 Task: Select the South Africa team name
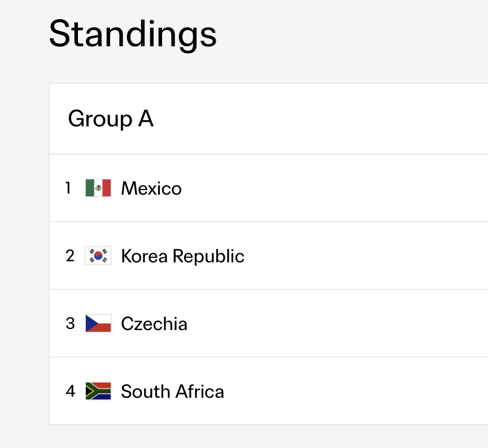(x=172, y=392)
